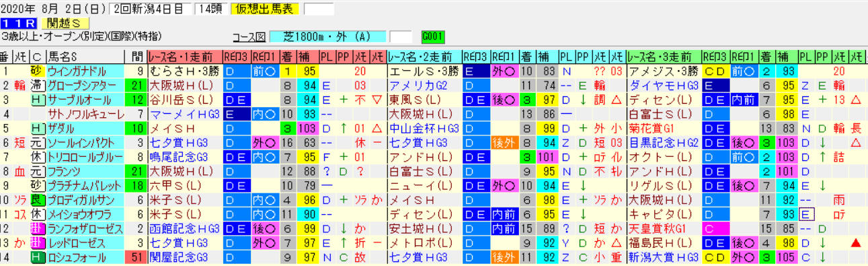
Task: Click the ダイヤモHG3 race cell
Action: point(664,85)
